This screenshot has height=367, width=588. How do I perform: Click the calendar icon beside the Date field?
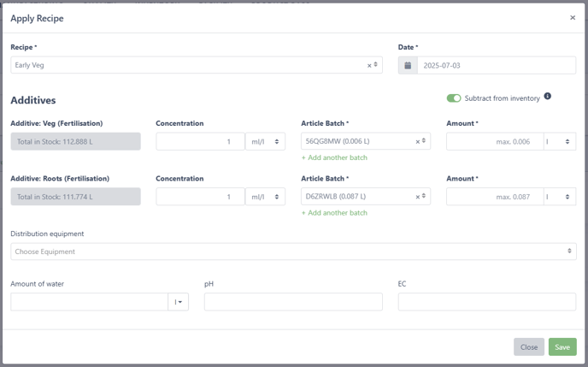pos(408,65)
